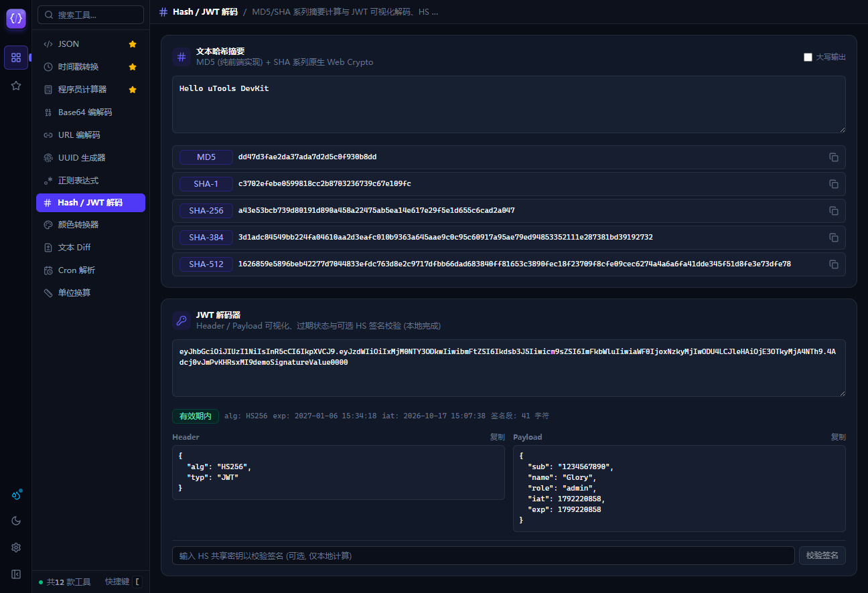The width and height of the screenshot is (868, 593).
Task: Open the JSON tool
Action: [90, 44]
